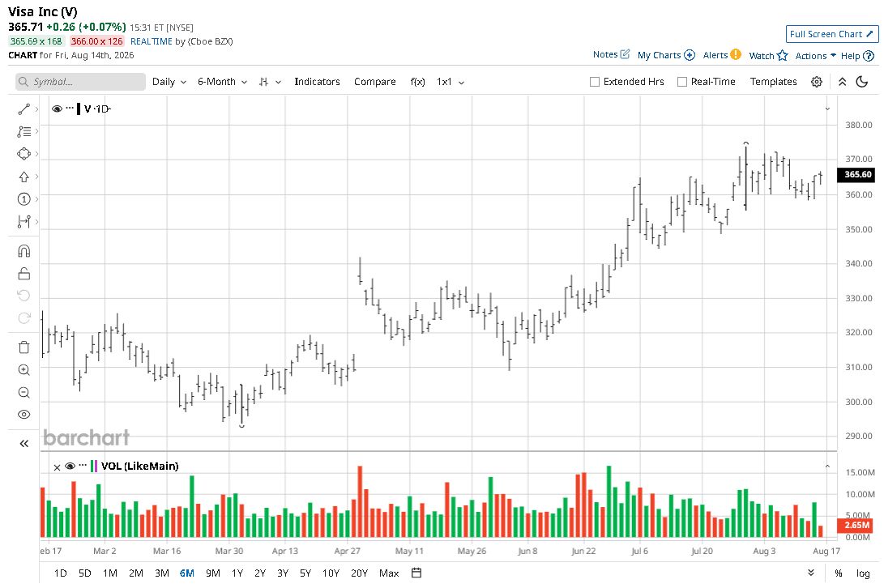Image resolution: width=884 pixels, height=588 pixels.
Task: Select the geometric shapes drawing tool
Action: pos(23,154)
